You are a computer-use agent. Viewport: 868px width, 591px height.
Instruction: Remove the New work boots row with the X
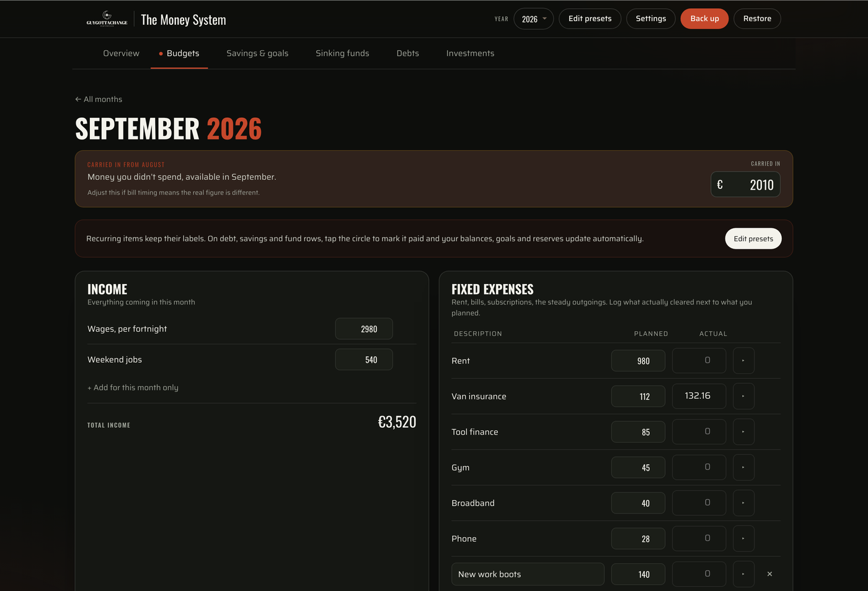[x=769, y=574]
